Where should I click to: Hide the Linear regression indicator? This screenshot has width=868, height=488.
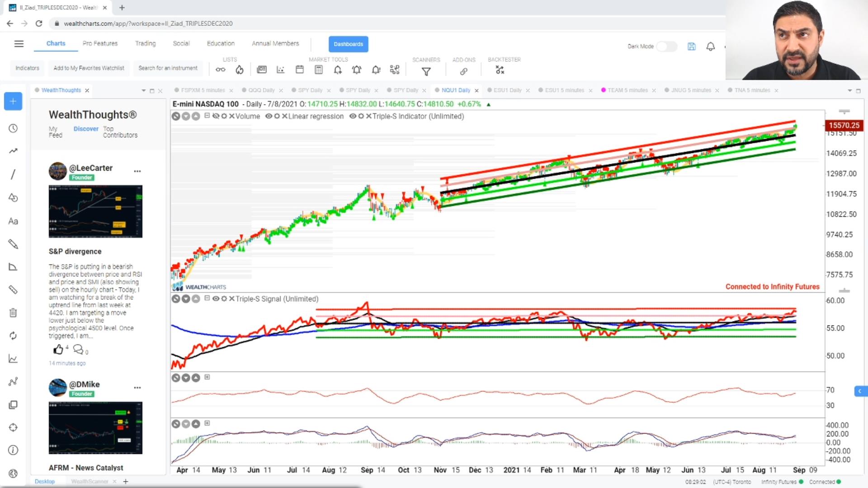269,116
